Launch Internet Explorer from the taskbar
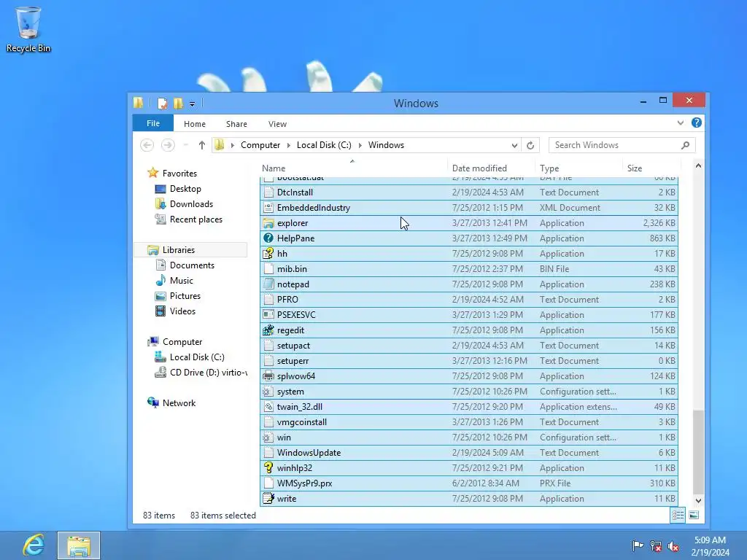Viewport: 747px width, 560px height. coord(34,545)
